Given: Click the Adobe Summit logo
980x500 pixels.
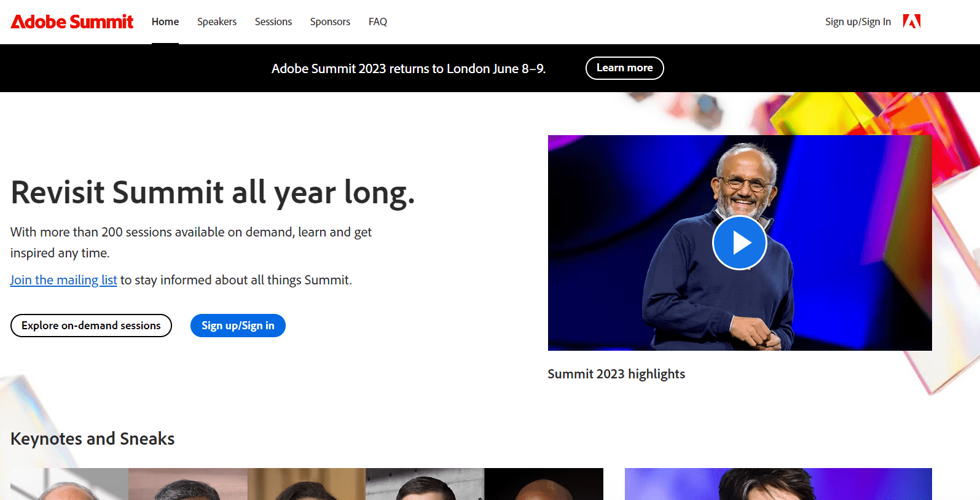Looking at the screenshot, I should tap(72, 21).
